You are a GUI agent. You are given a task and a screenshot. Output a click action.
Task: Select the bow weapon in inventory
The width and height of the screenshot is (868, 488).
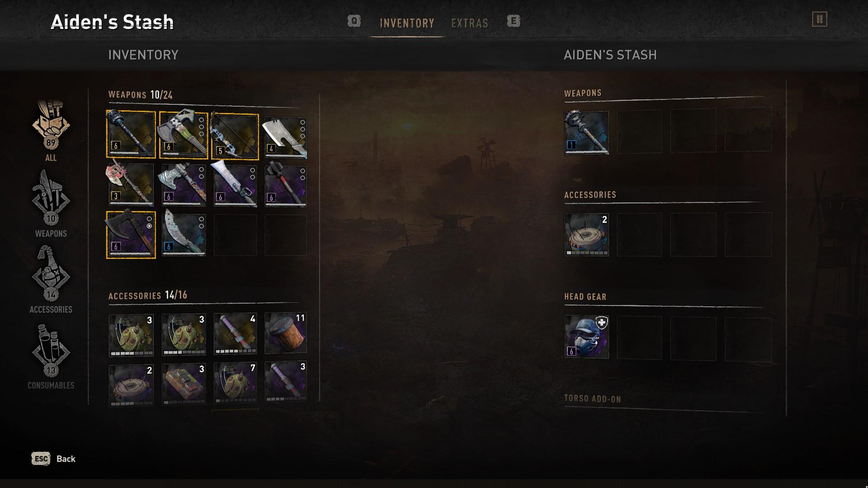point(235,136)
